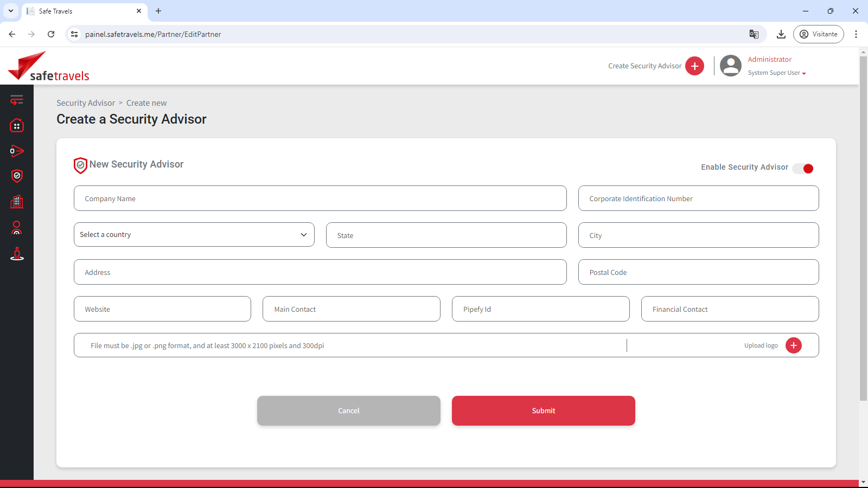Click the red plus Create Security Advisor icon
Image resolution: width=868 pixels, height=488 pixels.
pyautogui.click(x=694, y=66)
